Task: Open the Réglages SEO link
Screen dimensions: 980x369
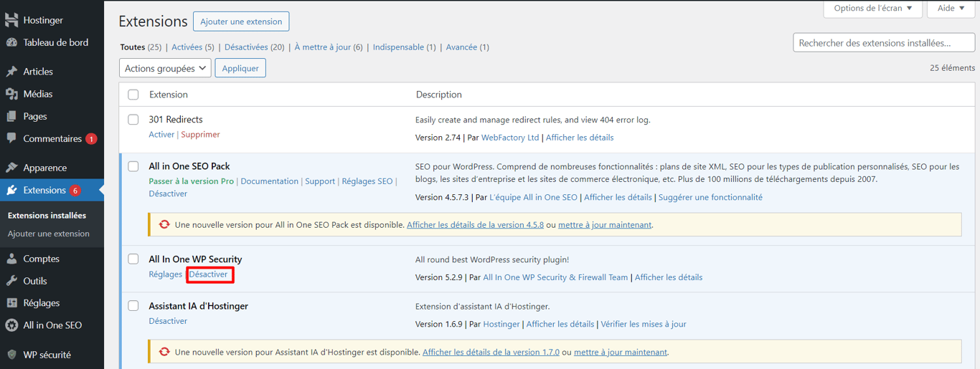Action: coord(367,181)
